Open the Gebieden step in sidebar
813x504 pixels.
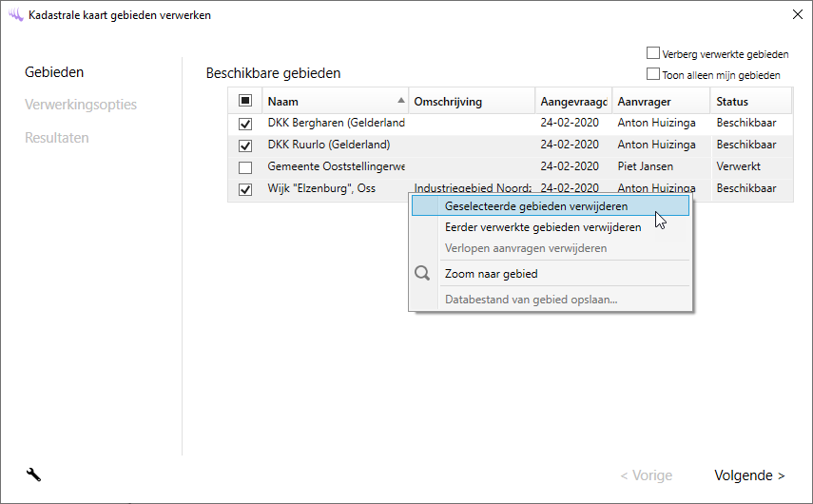(x=54, y=72)
